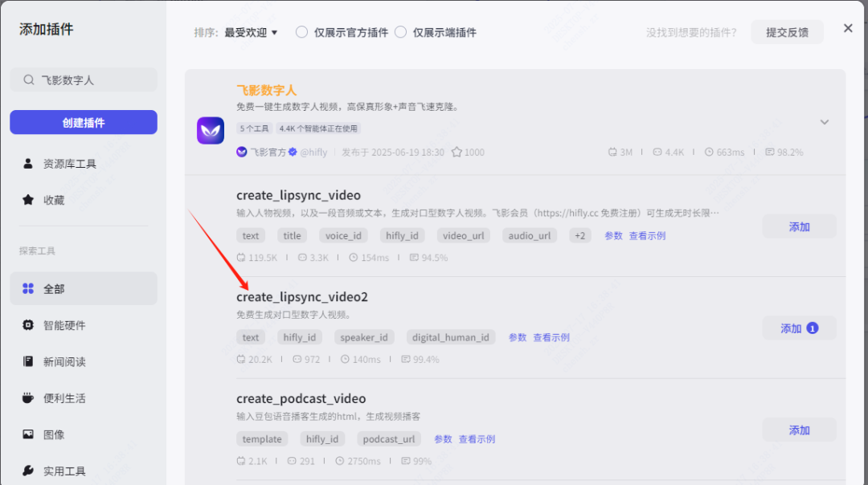
Task: Click the 119.5K call count icon
Action: tap(241, 258)
